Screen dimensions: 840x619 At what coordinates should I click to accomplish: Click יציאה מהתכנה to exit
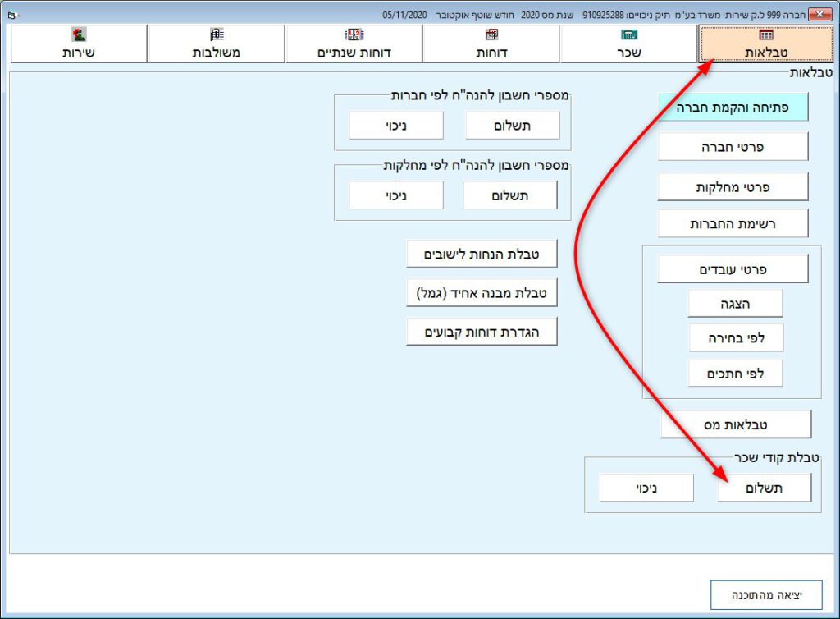(x=767, y=595)
